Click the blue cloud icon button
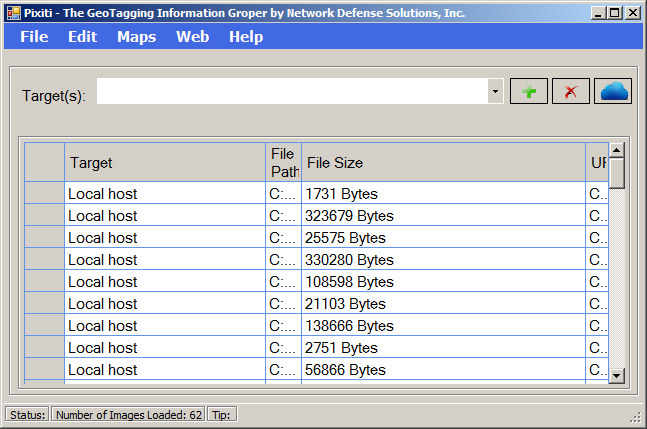This screenshot has height=429, width=647. coord(614,92)
